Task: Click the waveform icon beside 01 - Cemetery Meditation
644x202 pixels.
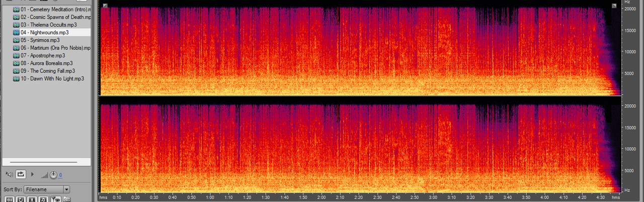Action: [x=16, y=10]
